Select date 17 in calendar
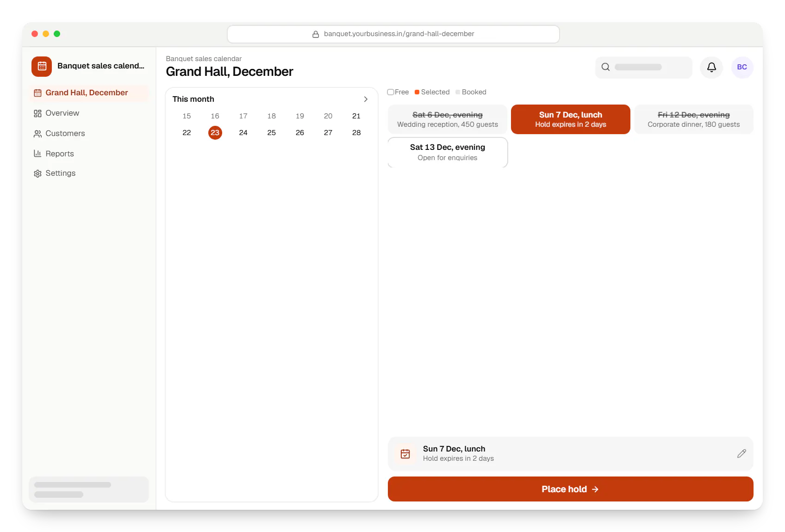Viewport: 785px width, 532px height. tap(243, 116)
